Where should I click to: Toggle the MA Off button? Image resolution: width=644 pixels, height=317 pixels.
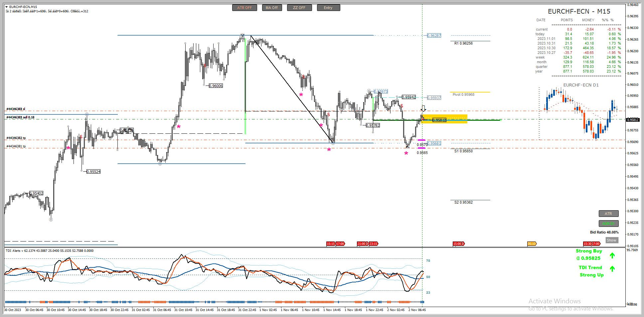click(x=271, y=8)
